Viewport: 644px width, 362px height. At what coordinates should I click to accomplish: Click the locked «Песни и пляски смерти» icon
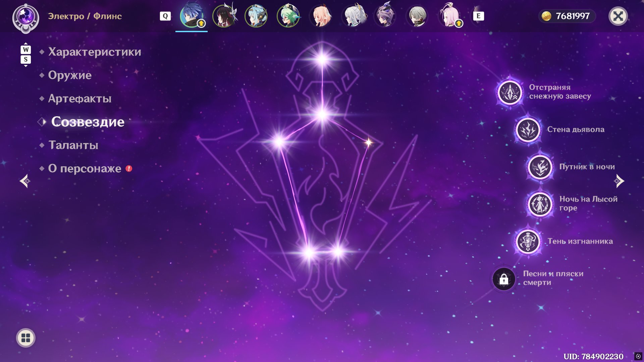click(504, 279)
